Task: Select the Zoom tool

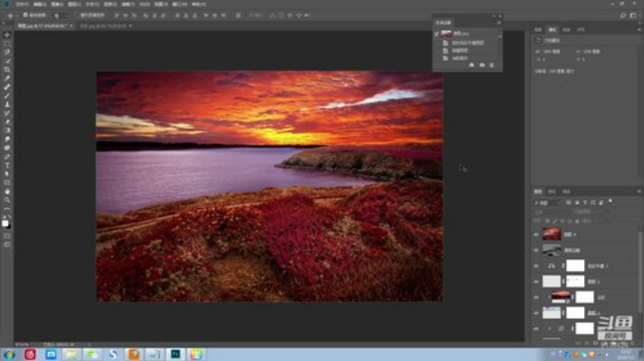Action: (7, 200)
